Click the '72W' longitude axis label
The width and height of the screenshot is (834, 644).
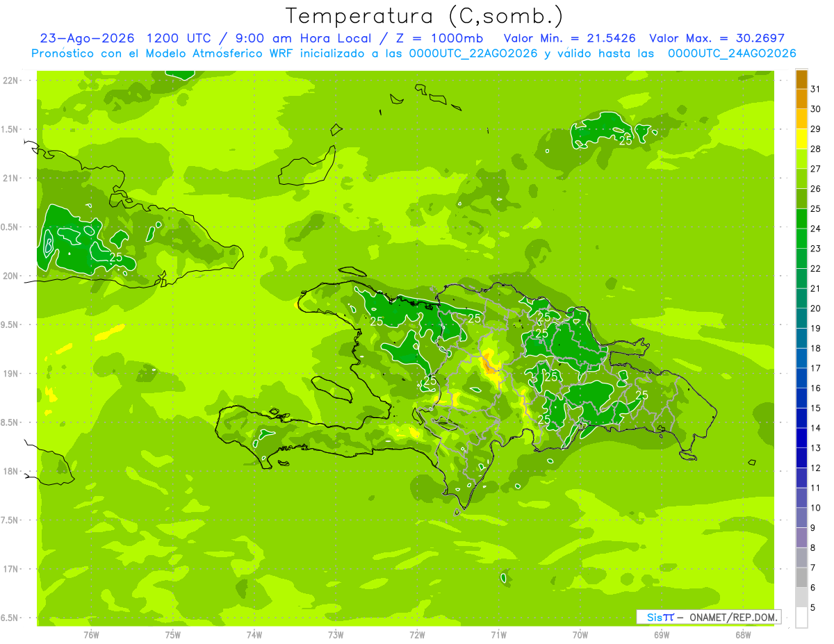(x=418, y=635)
